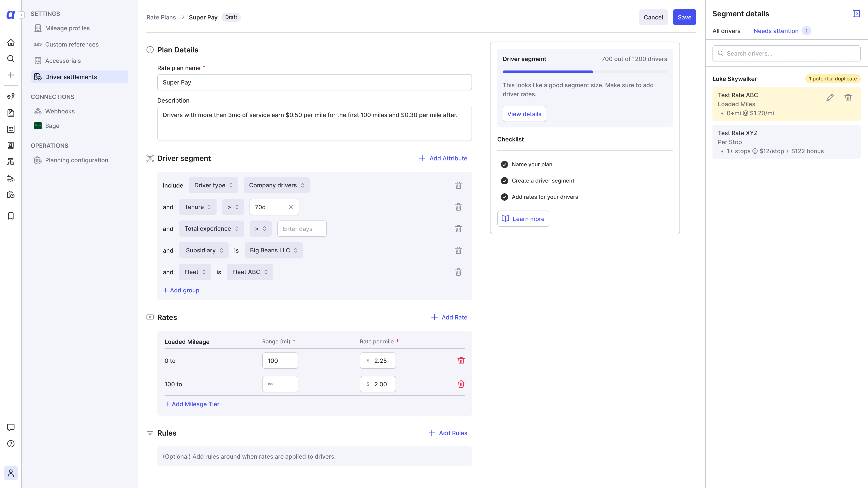Open the Company drivers dropdown
The height and width of the screenshot is (488, 868).
(276, 185)
